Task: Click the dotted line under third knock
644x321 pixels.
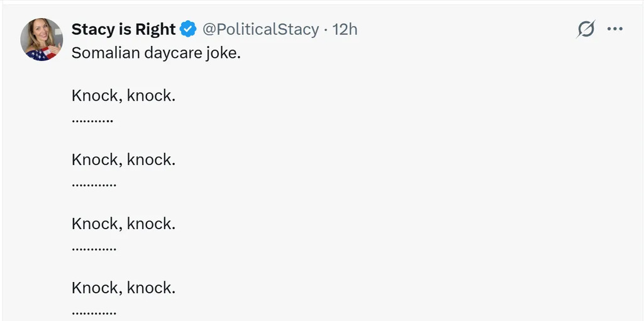Action: click(x=94, y=248)
